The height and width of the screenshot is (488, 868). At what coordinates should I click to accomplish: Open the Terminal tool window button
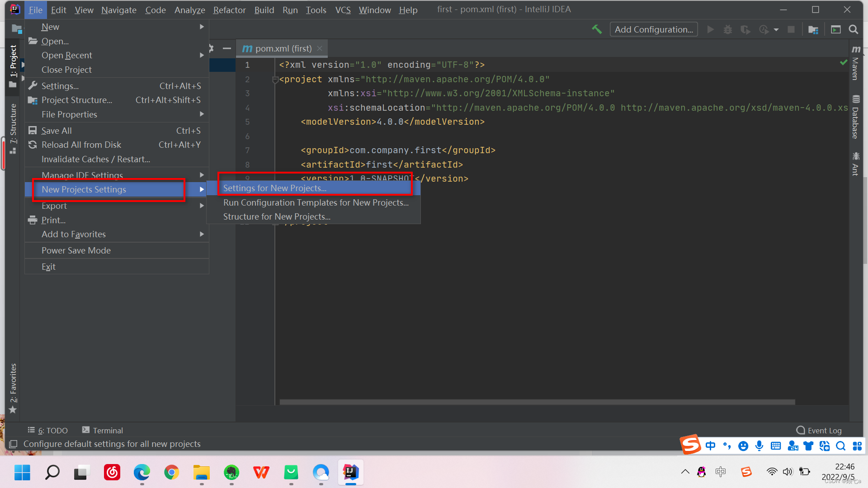[x=103, y=430]
